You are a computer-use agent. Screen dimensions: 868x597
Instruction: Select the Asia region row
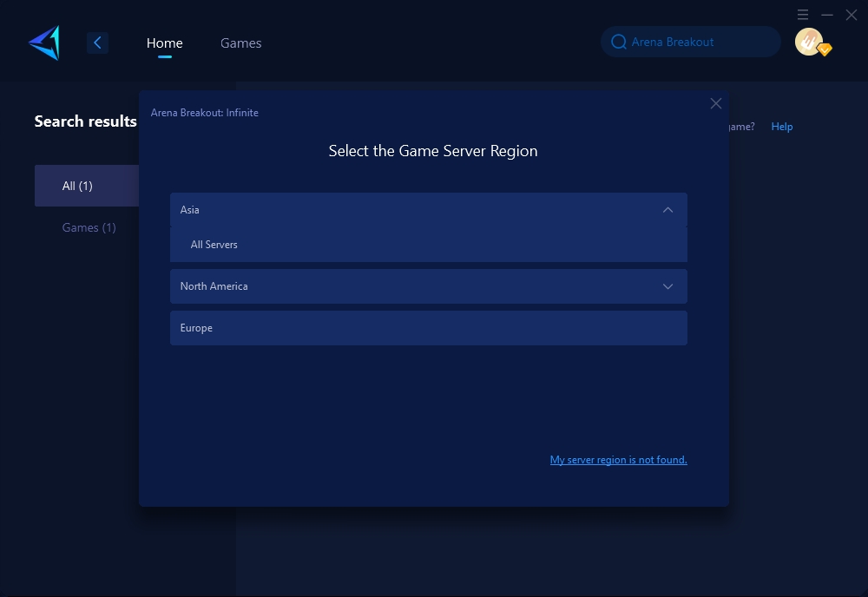pyautogui.click(x=429, y=210)
